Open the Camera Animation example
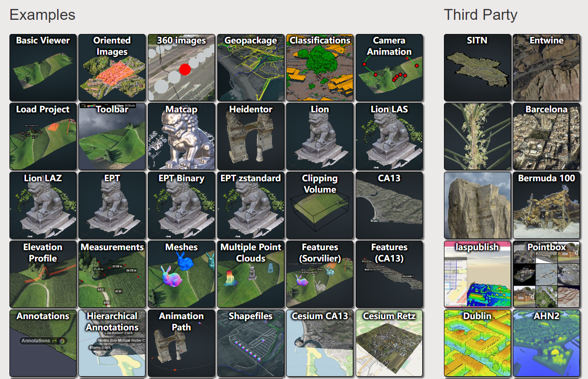Screen dimensions: 588x379 (x=389, y=67)
